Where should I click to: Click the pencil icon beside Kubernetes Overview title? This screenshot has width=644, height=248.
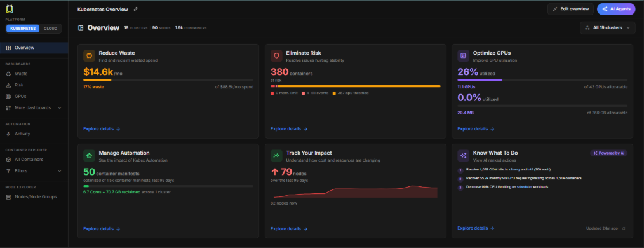click(x=135, y=9)
